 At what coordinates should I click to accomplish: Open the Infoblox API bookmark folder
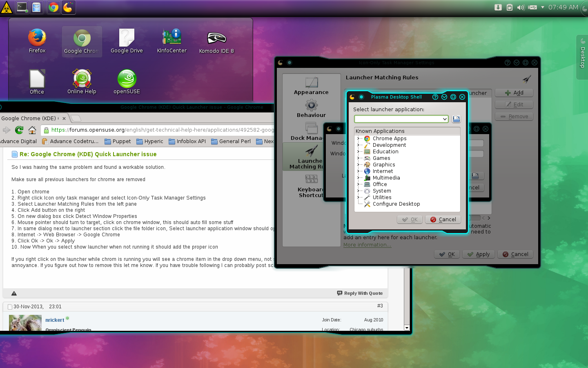(x=187, y=141)
